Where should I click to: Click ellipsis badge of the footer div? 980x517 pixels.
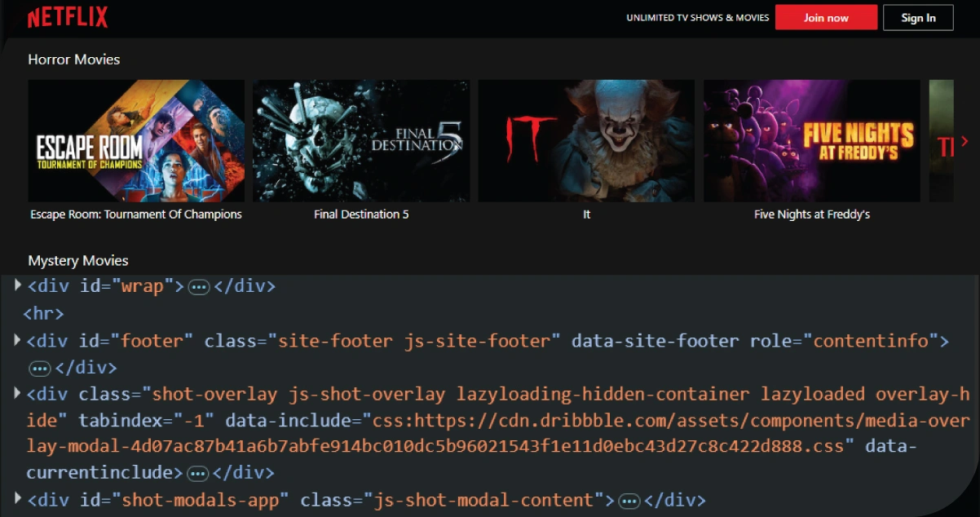coord(40,369)
